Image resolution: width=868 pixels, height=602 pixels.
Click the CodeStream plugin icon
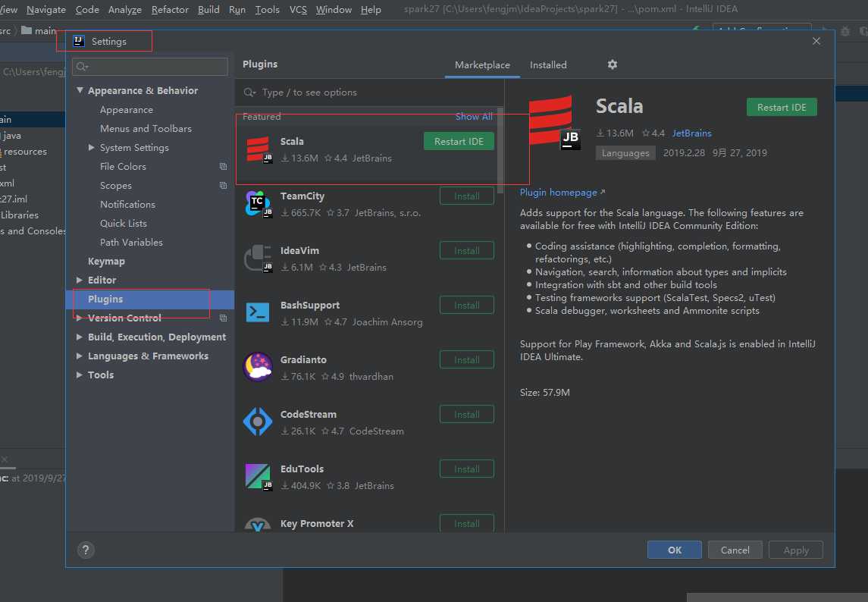[x=258, y=422]
